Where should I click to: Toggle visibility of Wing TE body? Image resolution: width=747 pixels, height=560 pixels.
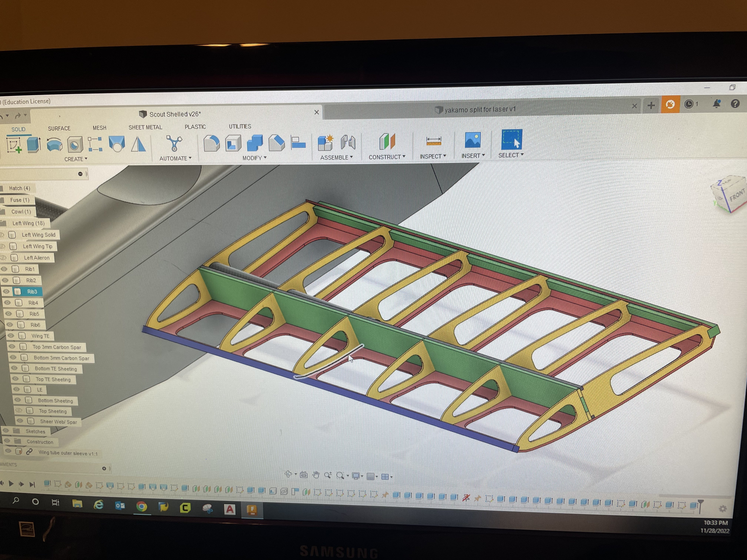tap(11, 336)
